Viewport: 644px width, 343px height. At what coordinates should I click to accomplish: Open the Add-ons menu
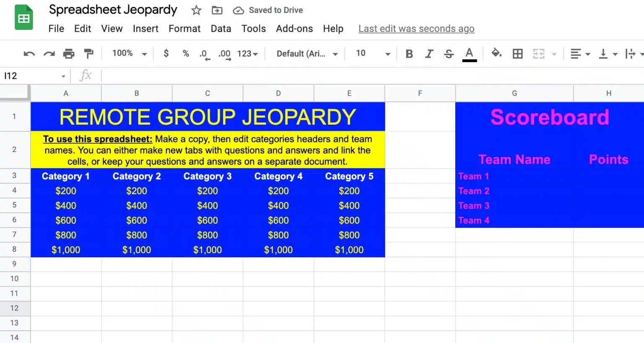(x=294, y=29)
